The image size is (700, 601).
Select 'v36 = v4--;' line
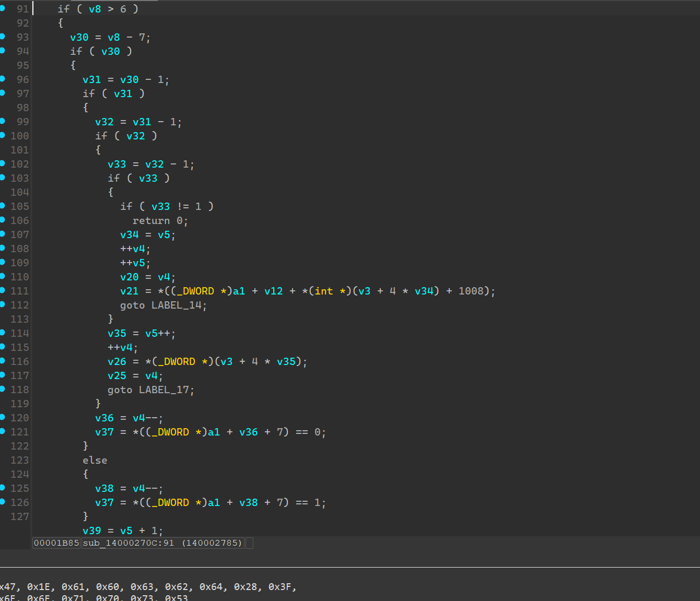point(129,418)
